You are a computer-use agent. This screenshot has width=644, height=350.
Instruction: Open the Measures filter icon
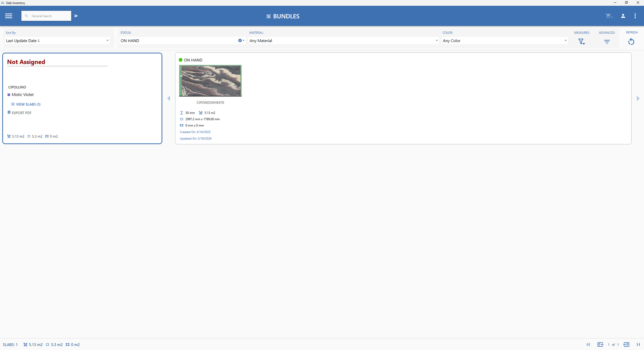point(582,42)
